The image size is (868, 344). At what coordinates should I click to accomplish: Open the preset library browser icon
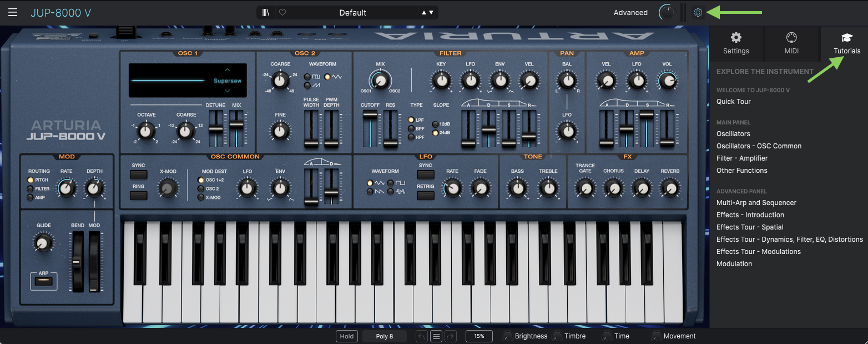(266, 12)
